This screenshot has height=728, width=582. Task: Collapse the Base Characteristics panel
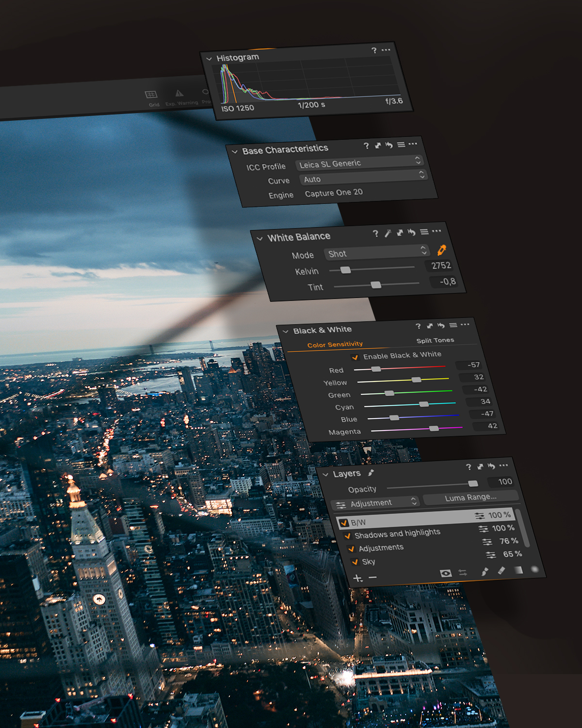click(235, 151)
